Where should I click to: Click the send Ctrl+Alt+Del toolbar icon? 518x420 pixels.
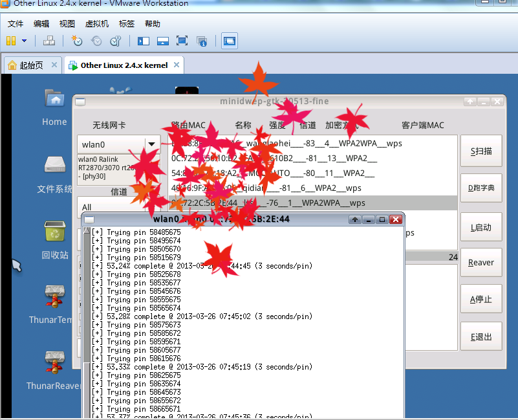coord(49,41)
